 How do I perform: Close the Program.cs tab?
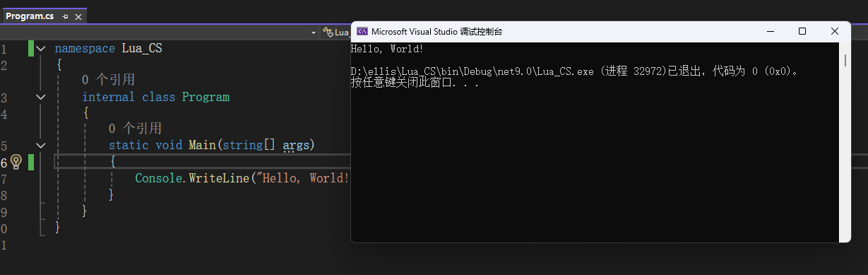pyautogui.click(x=78, y=16)
